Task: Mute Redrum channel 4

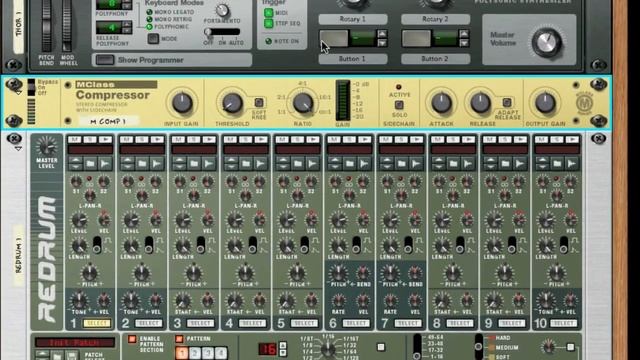Action: (x=230, y=140)
